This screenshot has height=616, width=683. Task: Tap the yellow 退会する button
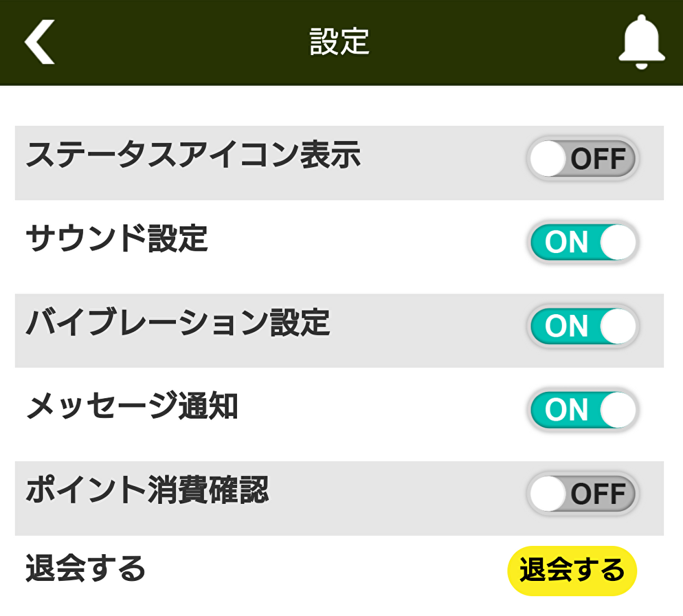(572, 570)
